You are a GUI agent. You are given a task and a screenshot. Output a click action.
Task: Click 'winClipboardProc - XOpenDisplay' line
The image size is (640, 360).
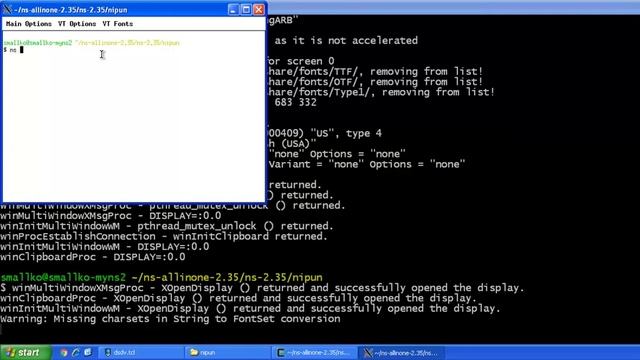[x=238, y=298]
